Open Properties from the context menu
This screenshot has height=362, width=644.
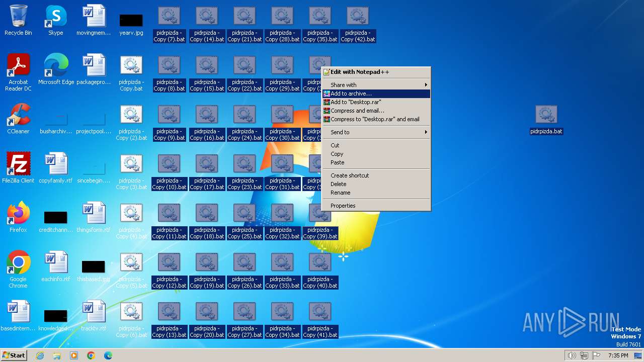(376, 206)
